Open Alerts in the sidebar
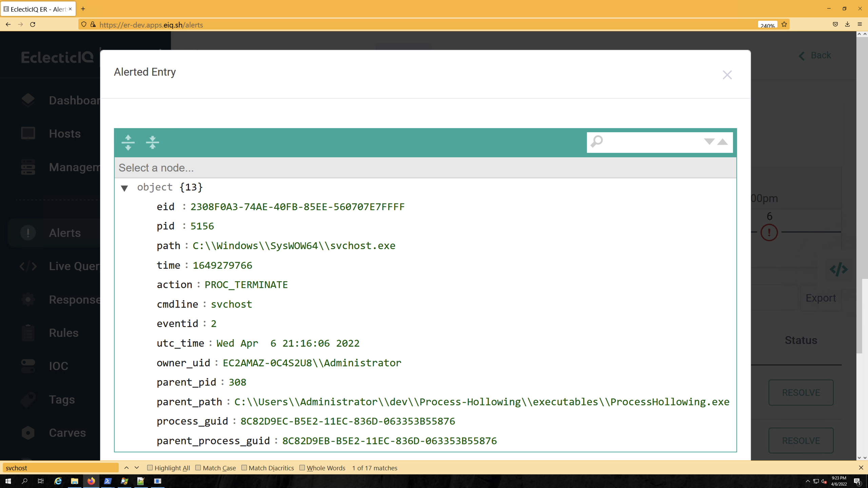 click(x=54, y=233)
